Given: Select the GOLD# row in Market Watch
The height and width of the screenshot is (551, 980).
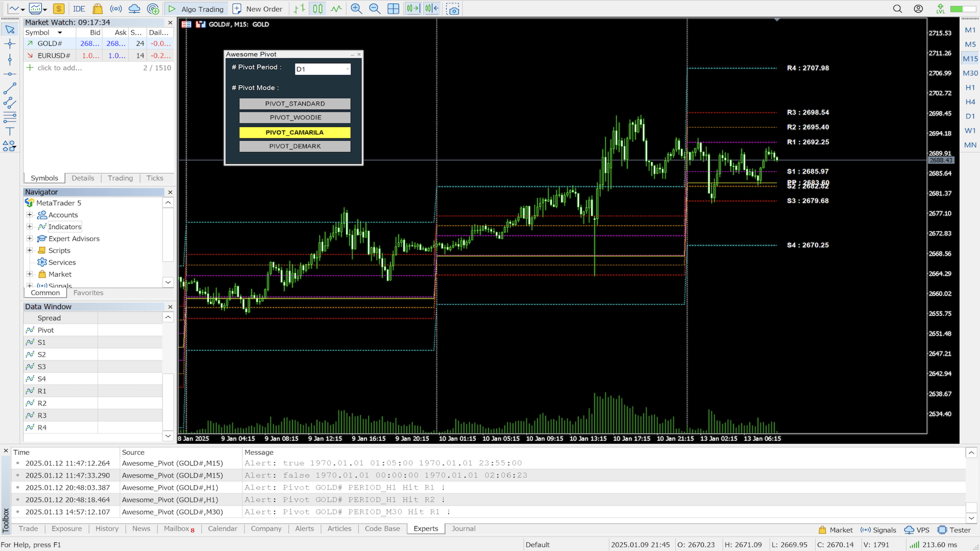Looking at the screenshot, I should [99, 43].
